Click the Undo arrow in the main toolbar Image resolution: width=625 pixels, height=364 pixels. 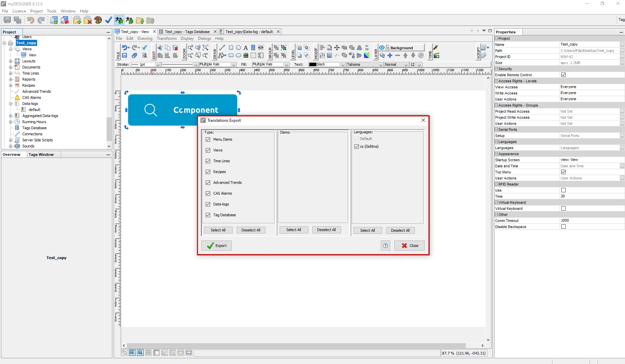coord(30,20)
